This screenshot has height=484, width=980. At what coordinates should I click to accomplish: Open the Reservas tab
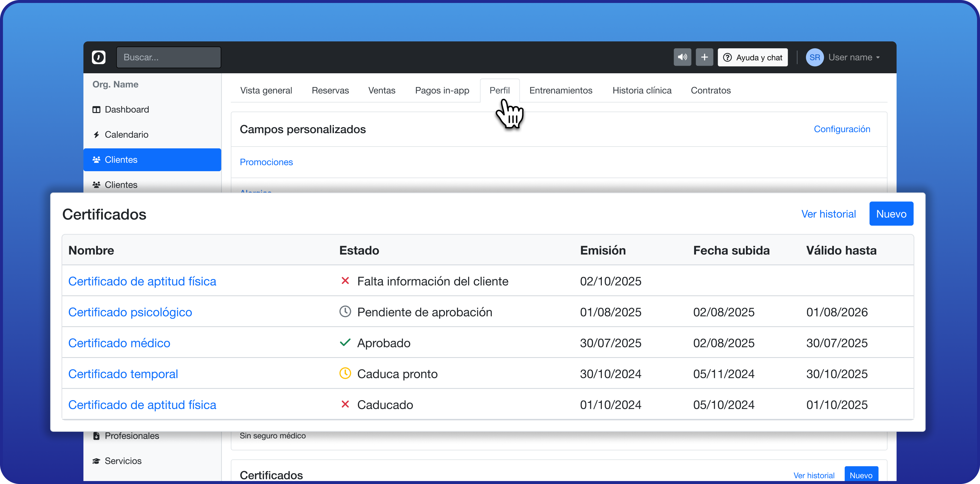click(x=330, y=91)
